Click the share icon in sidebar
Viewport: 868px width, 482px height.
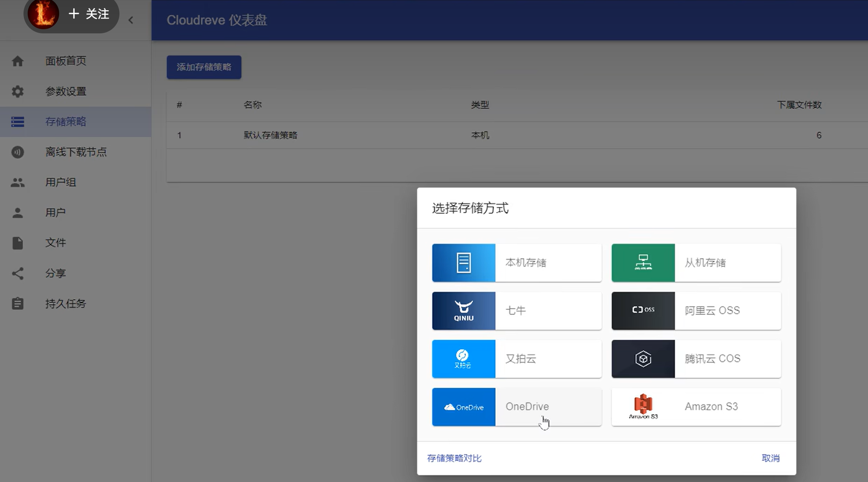tap(17, 273)
